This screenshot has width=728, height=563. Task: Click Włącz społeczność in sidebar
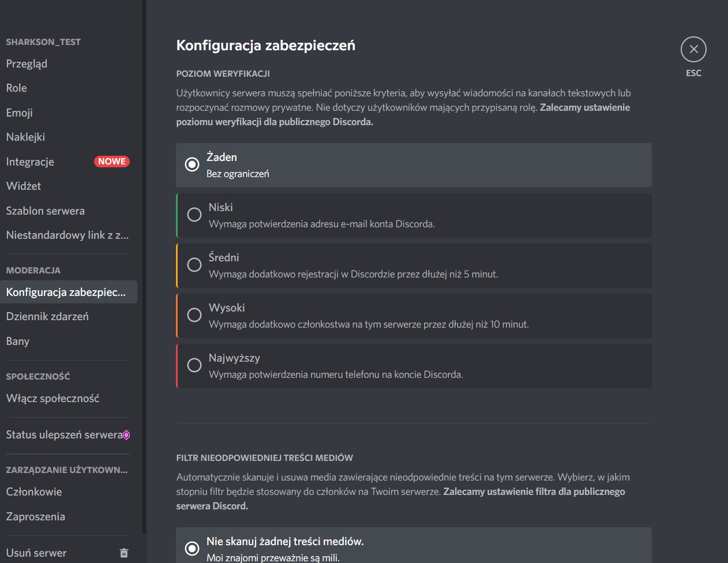tap(52, 399)
